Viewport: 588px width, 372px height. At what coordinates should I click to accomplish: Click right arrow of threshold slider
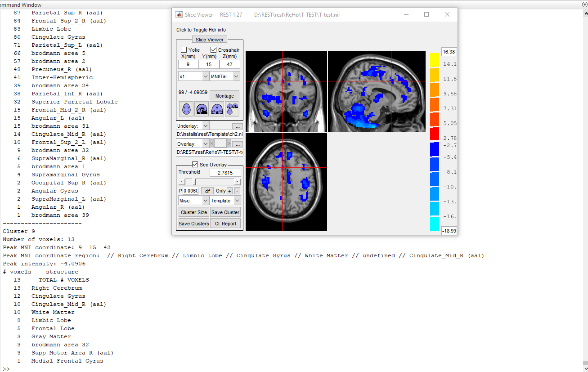click(238, 182)
